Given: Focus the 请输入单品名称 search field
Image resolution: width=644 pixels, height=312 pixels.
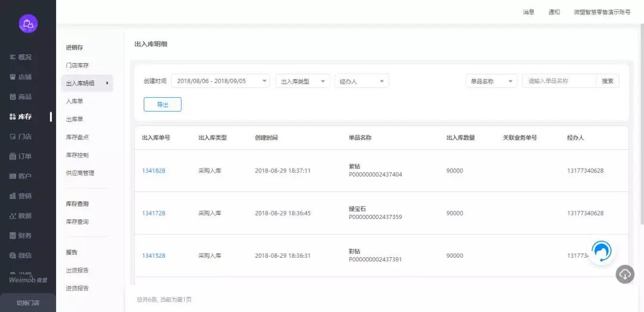Looking at the screenshot, I should tap(559, 81).
